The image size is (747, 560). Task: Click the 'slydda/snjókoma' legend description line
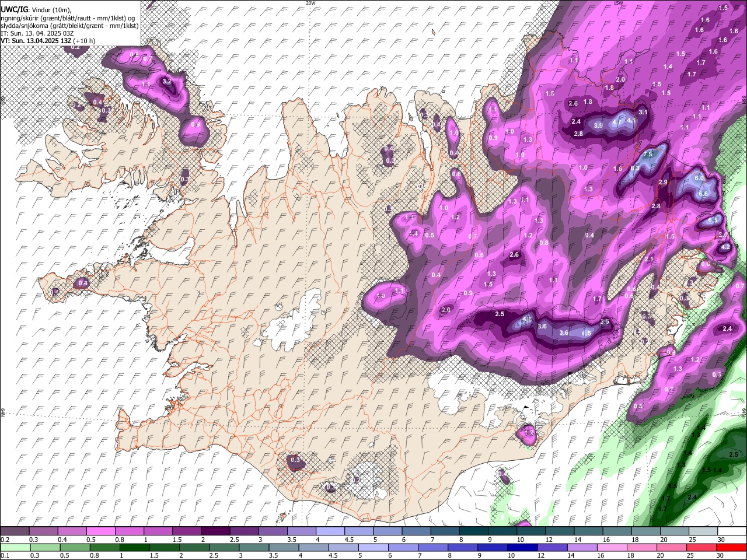(69, 26)
